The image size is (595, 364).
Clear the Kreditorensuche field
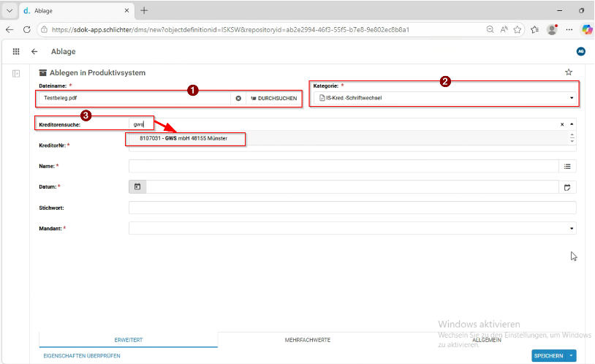(562, 124)
